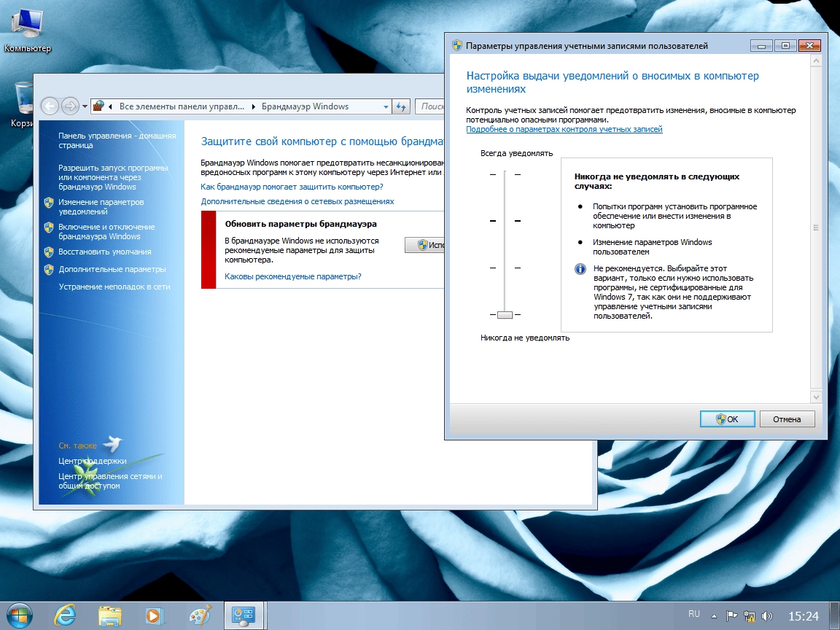Open 'Центр управления сетями и общим доступом' link
The width and height of the screenshot is (840, 630).
coord(110,481)
